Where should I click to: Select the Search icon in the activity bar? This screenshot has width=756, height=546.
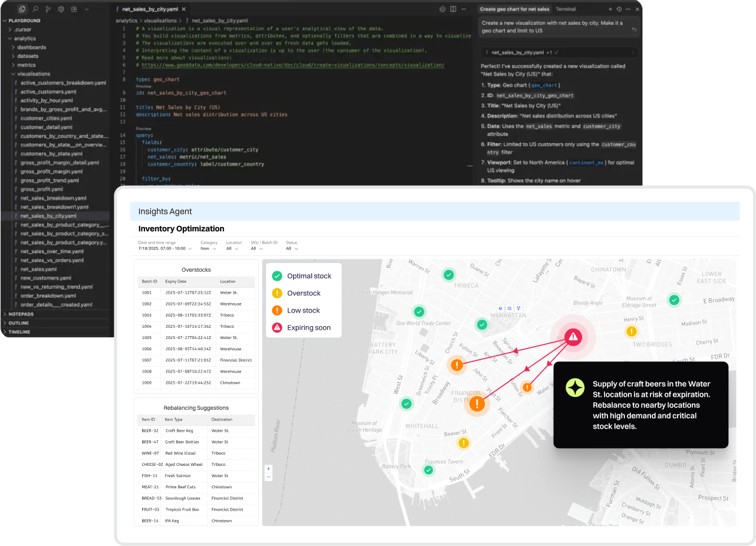pos(35,9)
